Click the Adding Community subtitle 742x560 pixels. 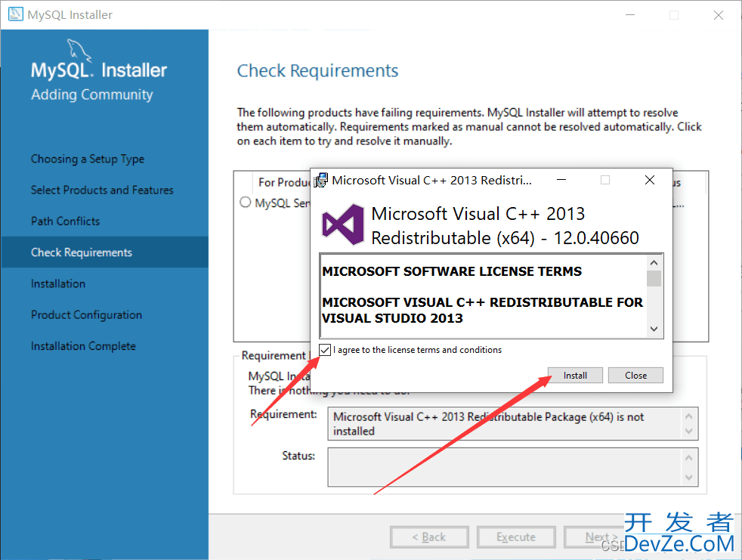pyautogui.click(x=92, y=94)
